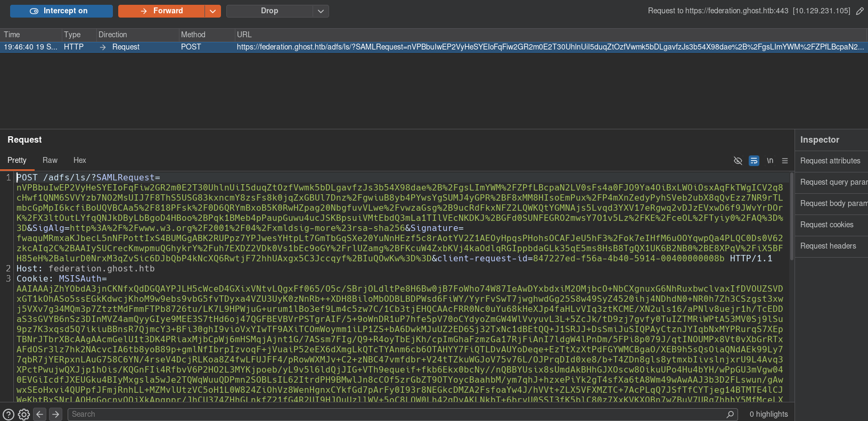Forward the intercepted request
The width and height of the screenshot is (868, 421).
click(x=161, y=11)
